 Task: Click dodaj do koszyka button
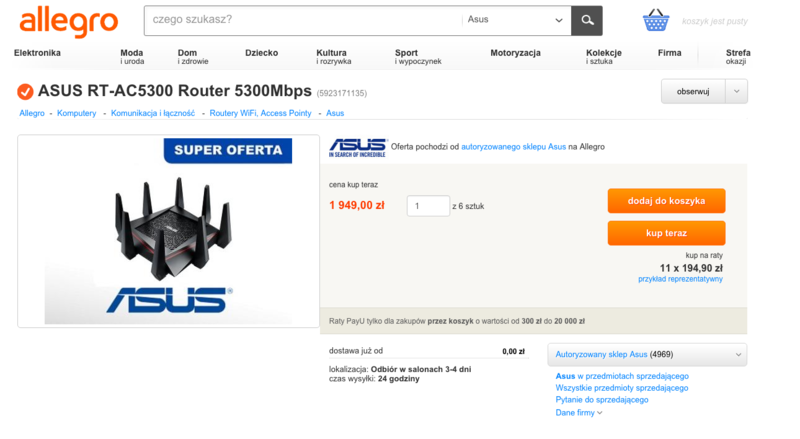pos(666,201)
